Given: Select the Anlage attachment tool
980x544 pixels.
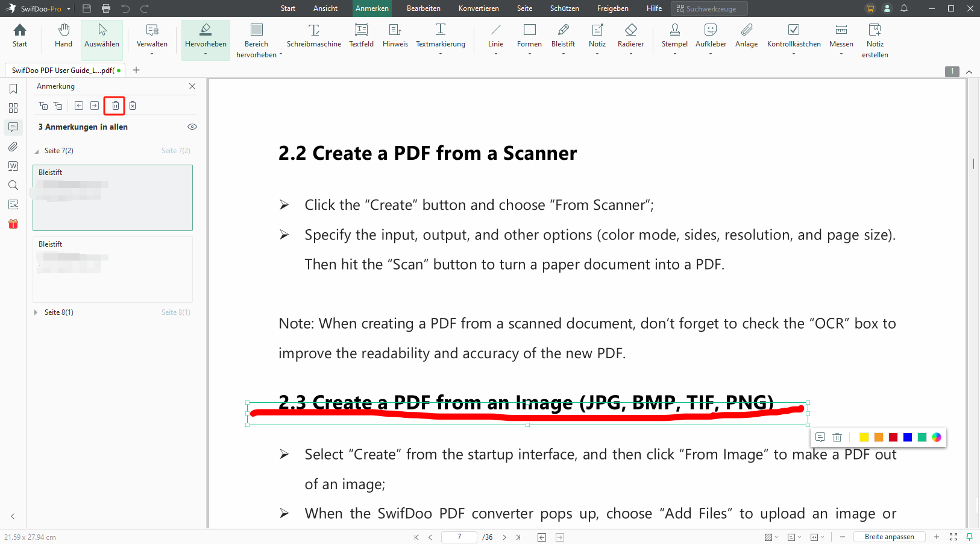Looking at the screenshot, I should (x=746, y=36).
